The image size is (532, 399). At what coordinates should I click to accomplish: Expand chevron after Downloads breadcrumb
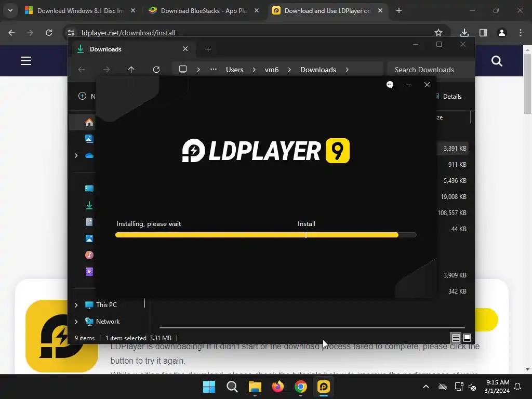(347, 70)
